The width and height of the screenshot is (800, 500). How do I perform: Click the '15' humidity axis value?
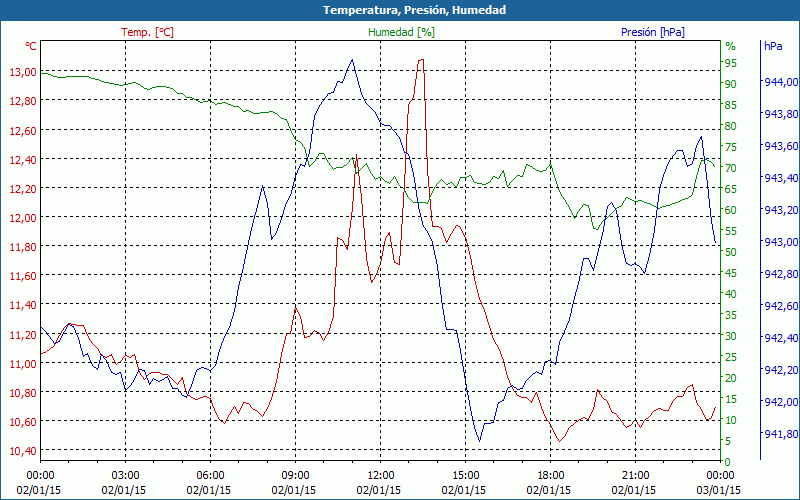pos(731,398)
